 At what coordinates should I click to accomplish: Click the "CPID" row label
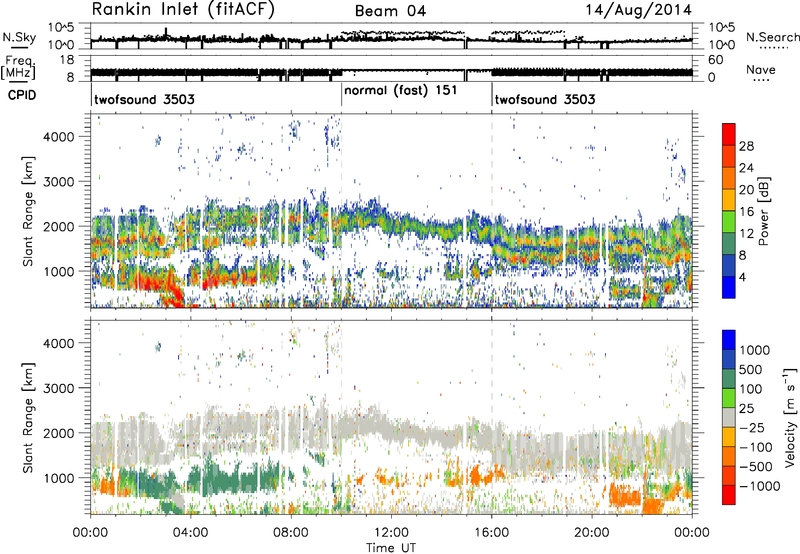click(22, 95)
